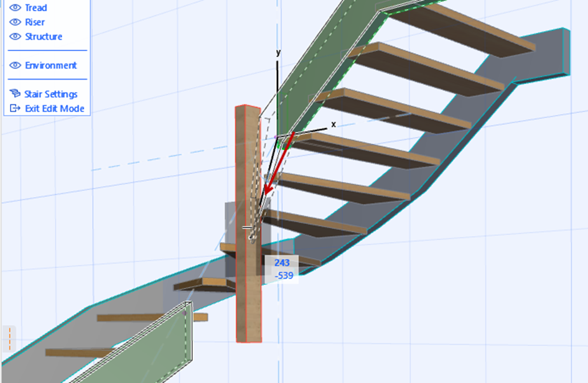Toggle the Environment eye icon

click(x=15, y=65)
